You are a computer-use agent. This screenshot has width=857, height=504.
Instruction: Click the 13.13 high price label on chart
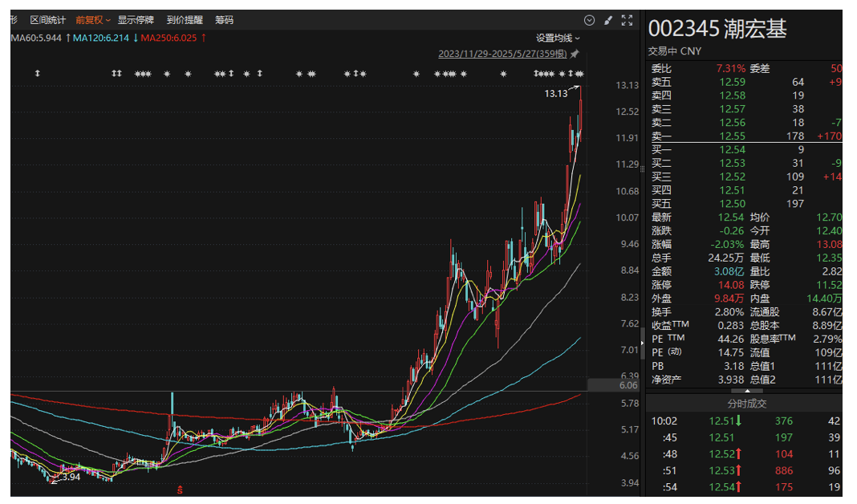556,94
